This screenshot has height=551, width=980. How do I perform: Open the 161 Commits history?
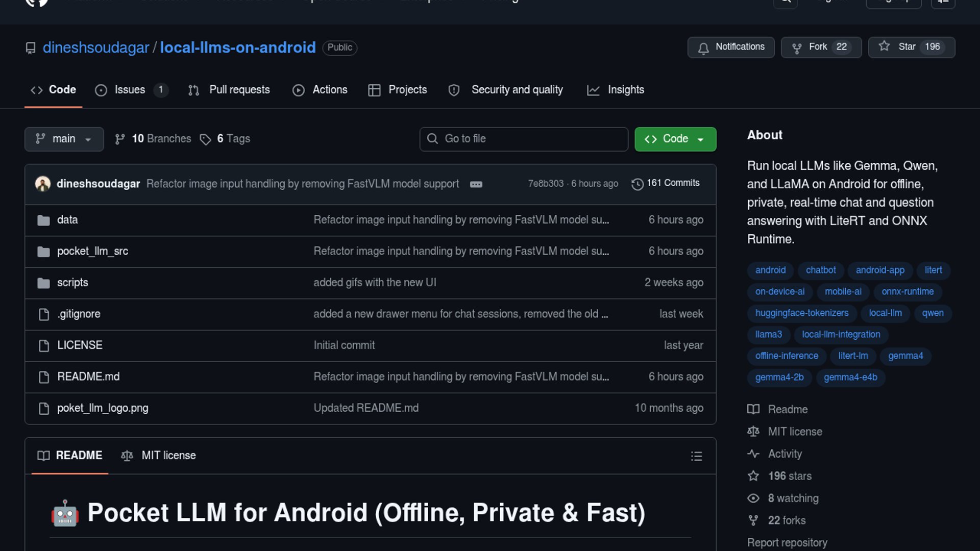pos(666,183)
